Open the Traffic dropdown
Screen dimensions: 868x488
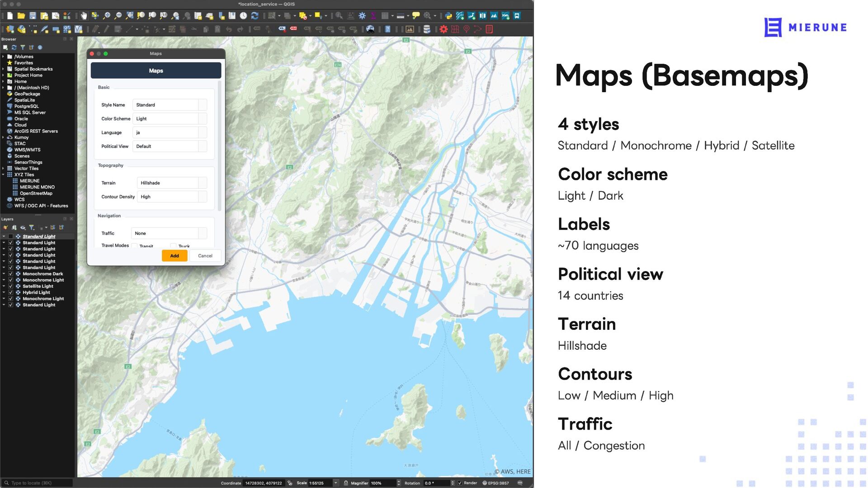pos(169,234)
